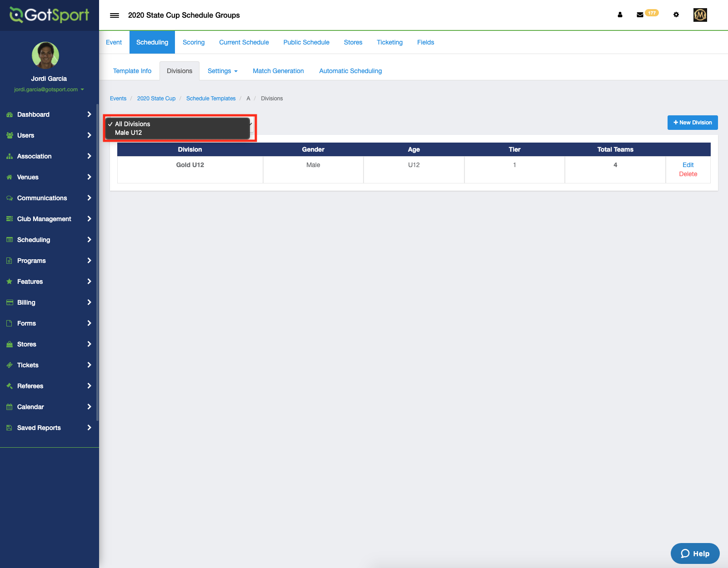Click the user avatar thumbnail for Jordi Garcia
Image resolution: width=728 pixels, height=568 pixels.
45,56
